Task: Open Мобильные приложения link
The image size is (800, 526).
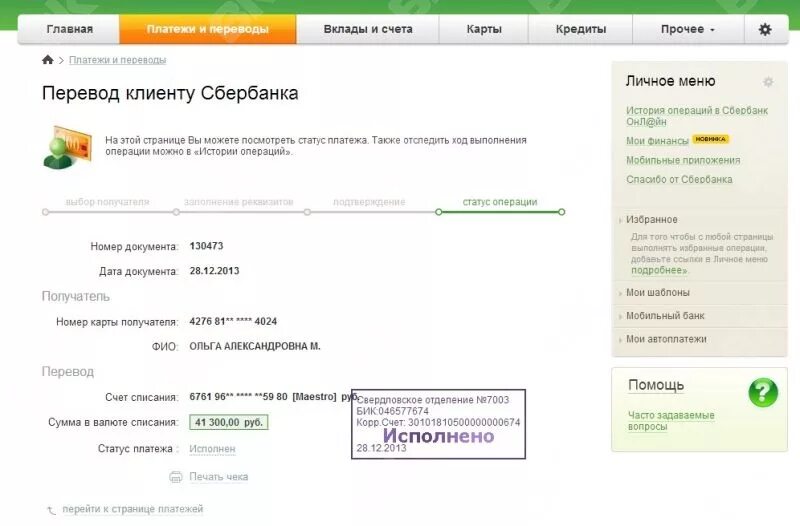Action: [683, 160]
